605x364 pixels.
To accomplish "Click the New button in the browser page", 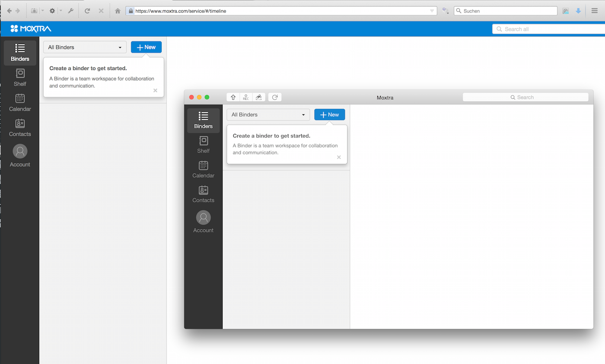I will tap(146, 47).
